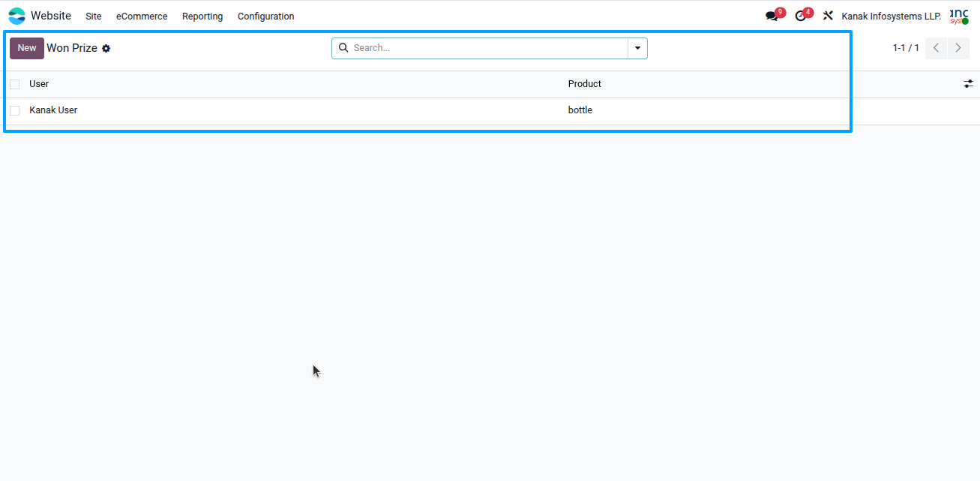Open the activities clock icon

click(x=800, y=16)
